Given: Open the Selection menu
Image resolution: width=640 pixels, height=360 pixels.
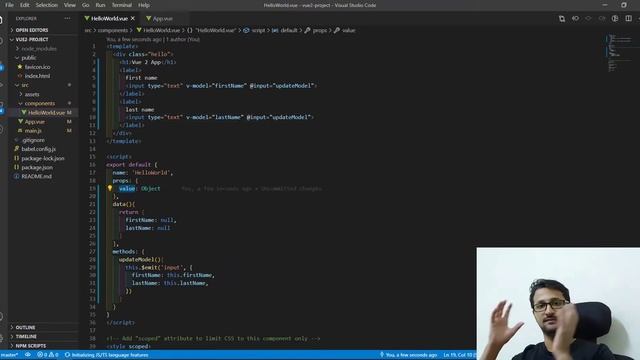Looking at the screenshot, I should 47,5.
